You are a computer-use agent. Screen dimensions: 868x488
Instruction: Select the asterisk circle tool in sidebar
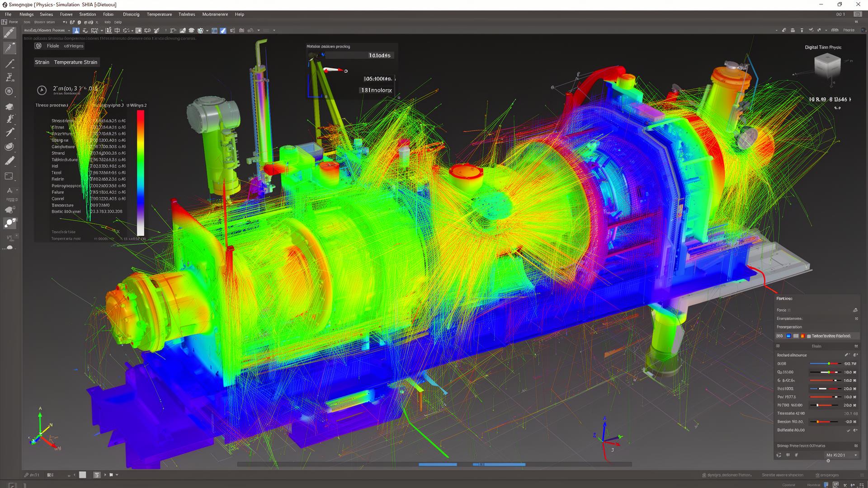[9, 91]
